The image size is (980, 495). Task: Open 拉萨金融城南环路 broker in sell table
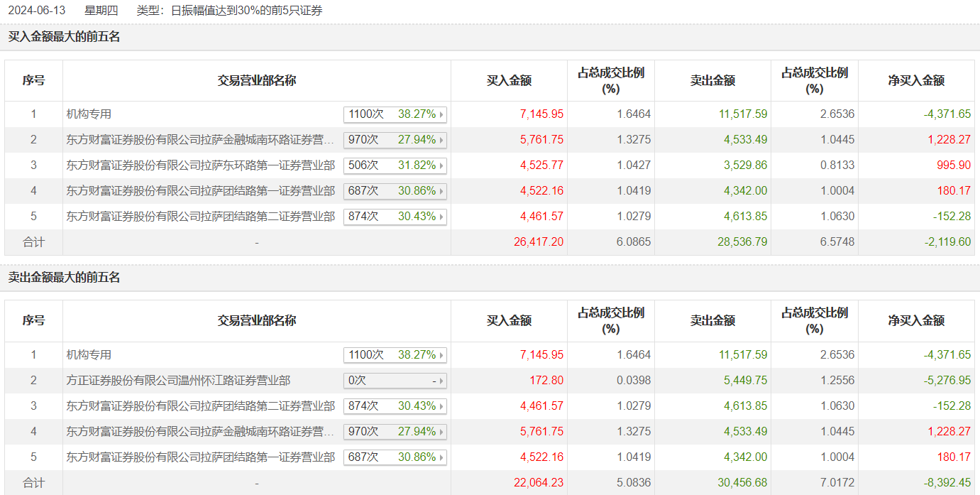(201, 432)
